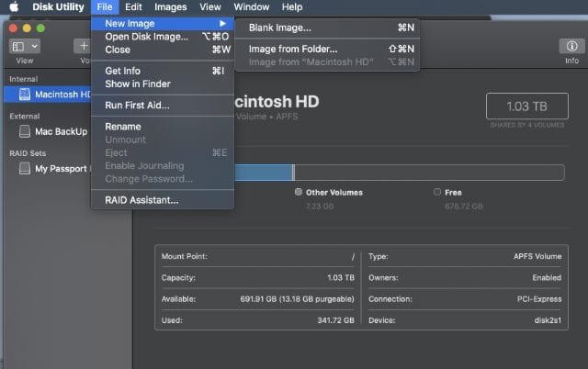Click the Mac BackUp drive icon
Viewport: 588px width, 369px height.
tap(25, 131)
